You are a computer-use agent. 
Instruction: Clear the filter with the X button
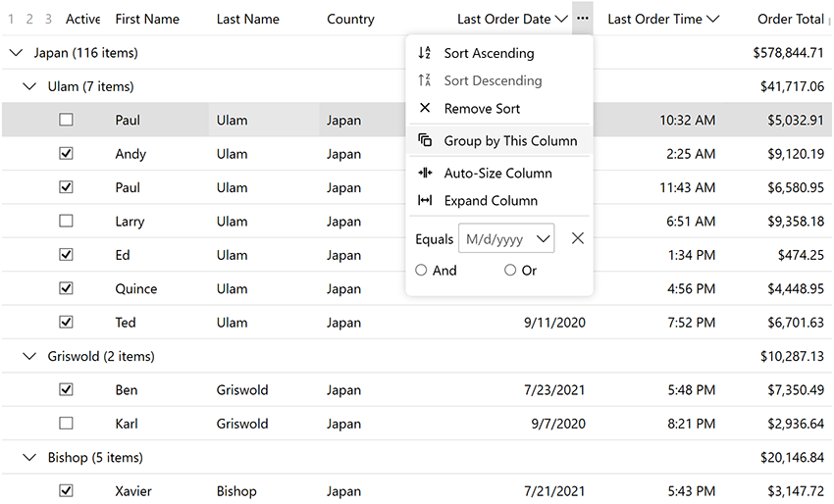click(578, 238)
